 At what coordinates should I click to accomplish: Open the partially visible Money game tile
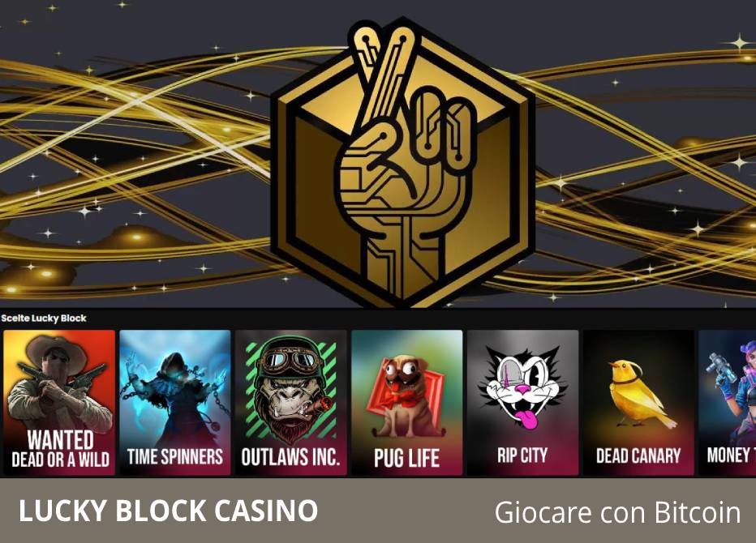point(728,402)
